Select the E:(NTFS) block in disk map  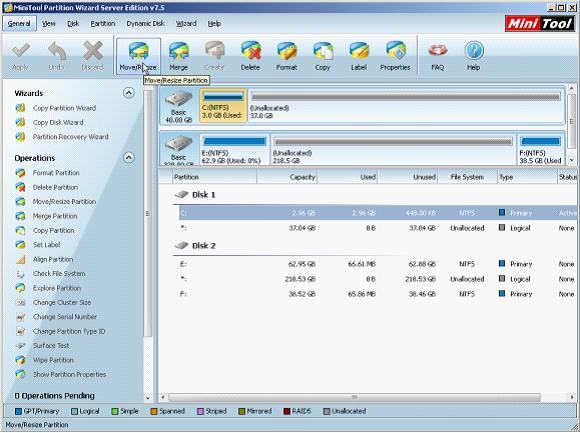click(235, 149)
